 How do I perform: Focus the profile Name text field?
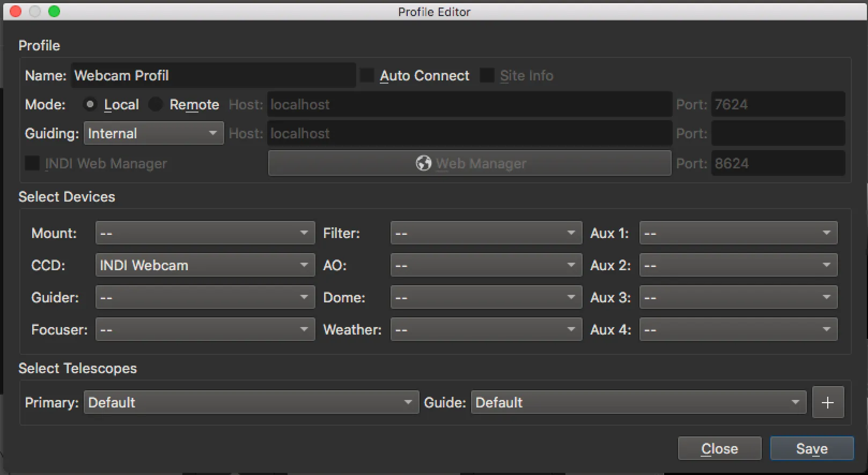(x=213, y=76)
